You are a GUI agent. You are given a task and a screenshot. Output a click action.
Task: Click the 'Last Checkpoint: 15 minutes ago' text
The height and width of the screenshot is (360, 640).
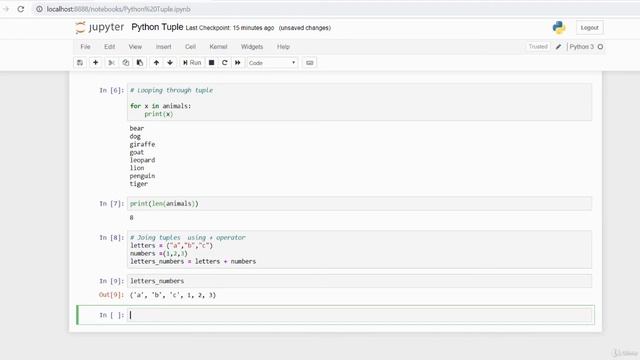tap(230, 28)
